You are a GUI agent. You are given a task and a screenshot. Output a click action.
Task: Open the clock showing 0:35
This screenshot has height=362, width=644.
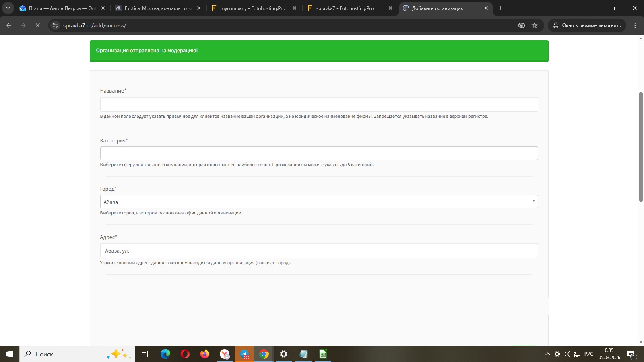pos(609,354)
